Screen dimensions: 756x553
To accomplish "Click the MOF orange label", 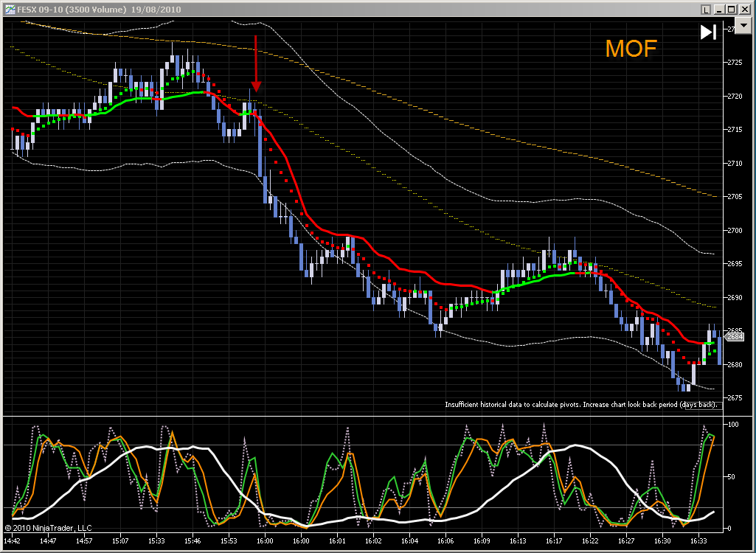I will click(x=631, y=49).
